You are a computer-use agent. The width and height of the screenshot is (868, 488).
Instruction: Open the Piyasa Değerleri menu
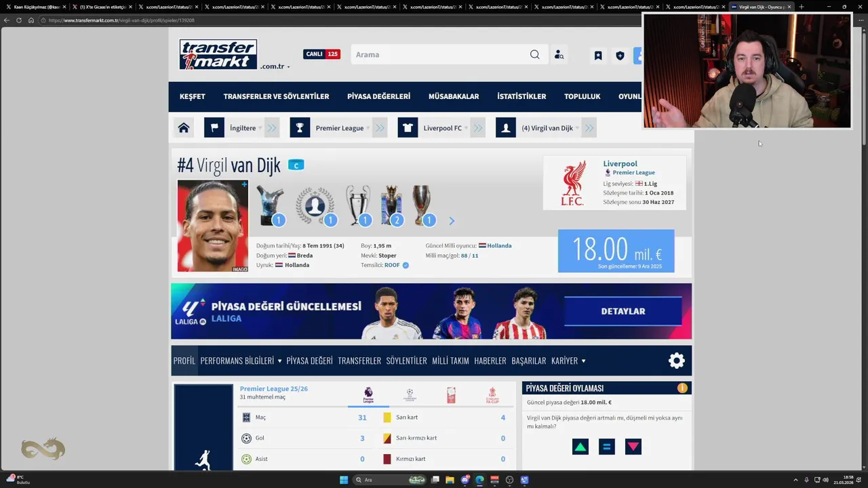(x=378, y=96)
